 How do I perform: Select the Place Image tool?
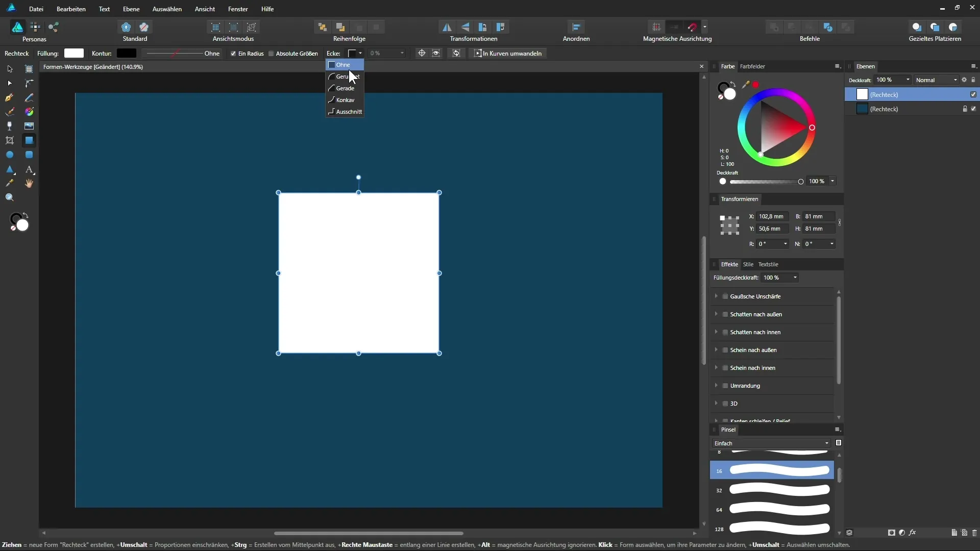point(29,126)
